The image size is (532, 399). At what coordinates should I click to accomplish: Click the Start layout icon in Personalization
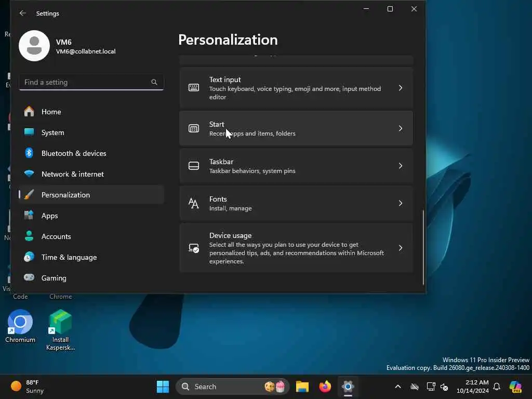pos(194,129)
